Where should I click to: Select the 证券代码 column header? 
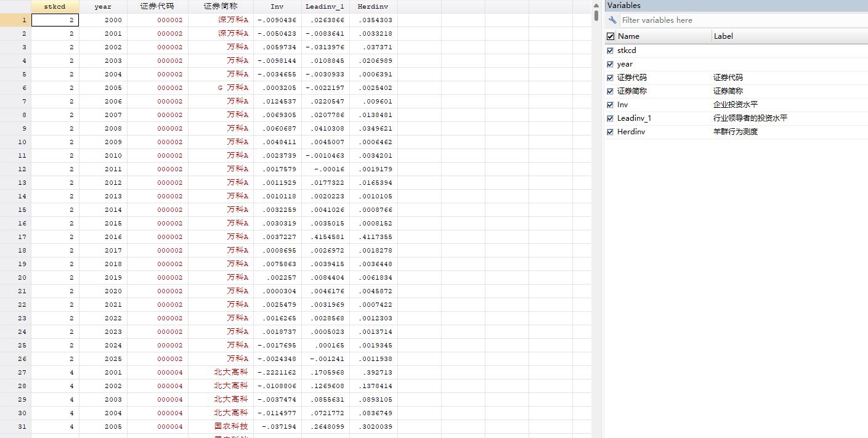coord(158,6)
